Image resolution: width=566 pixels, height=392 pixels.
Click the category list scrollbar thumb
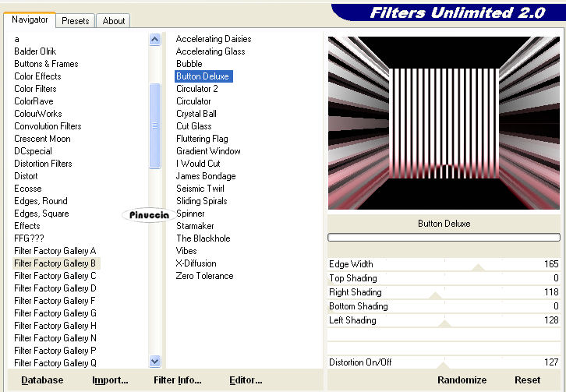[155, 126]
